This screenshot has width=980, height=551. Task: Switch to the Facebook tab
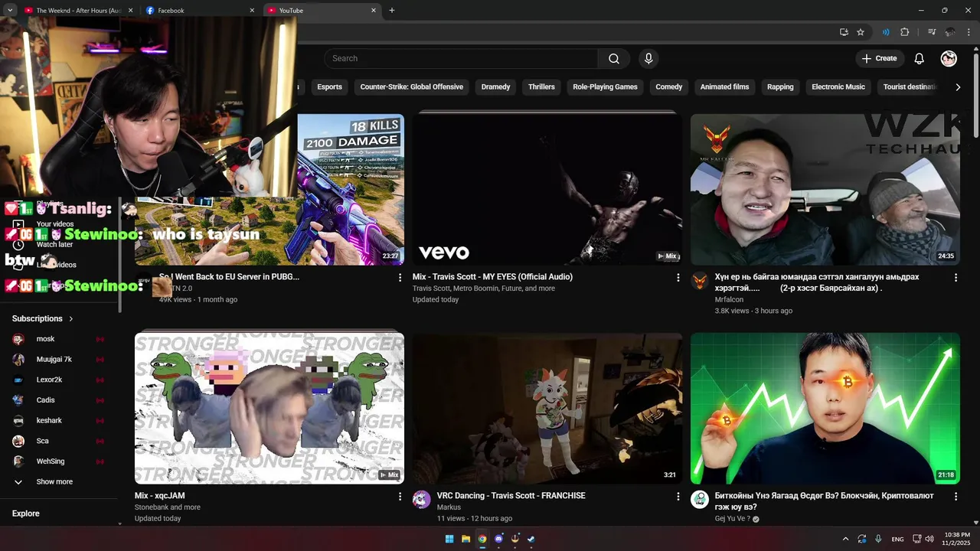199,11
